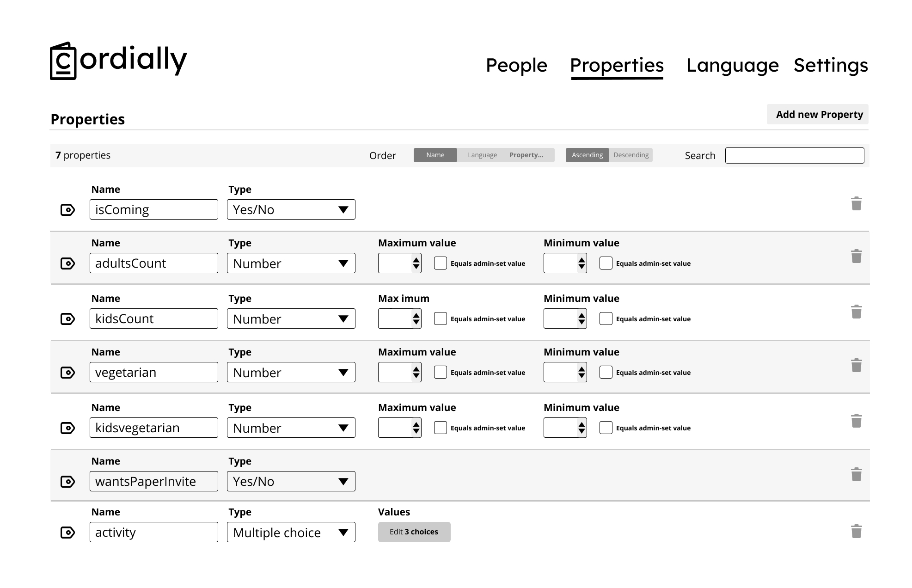Open Type dropdown for kidsvegetarian
This screenshot has height=588, width=912.
(x=291, y=428)
